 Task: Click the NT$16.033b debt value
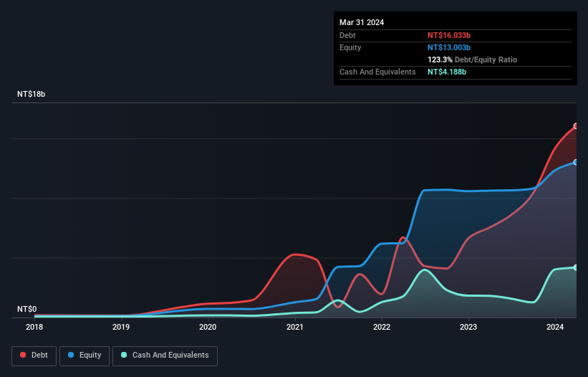tap(449, 35)
